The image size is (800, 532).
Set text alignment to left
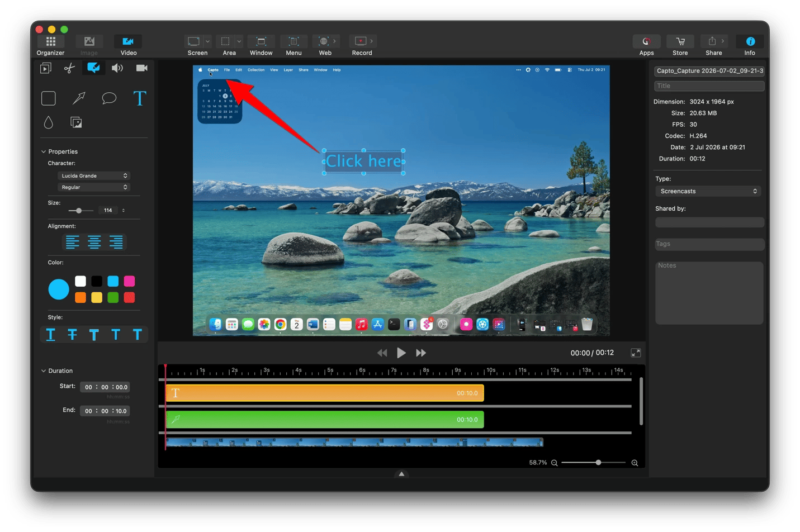pos(73,242)
